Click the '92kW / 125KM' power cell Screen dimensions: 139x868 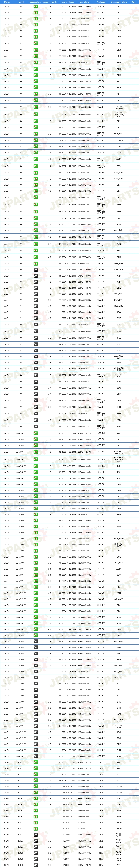[84, 452]
